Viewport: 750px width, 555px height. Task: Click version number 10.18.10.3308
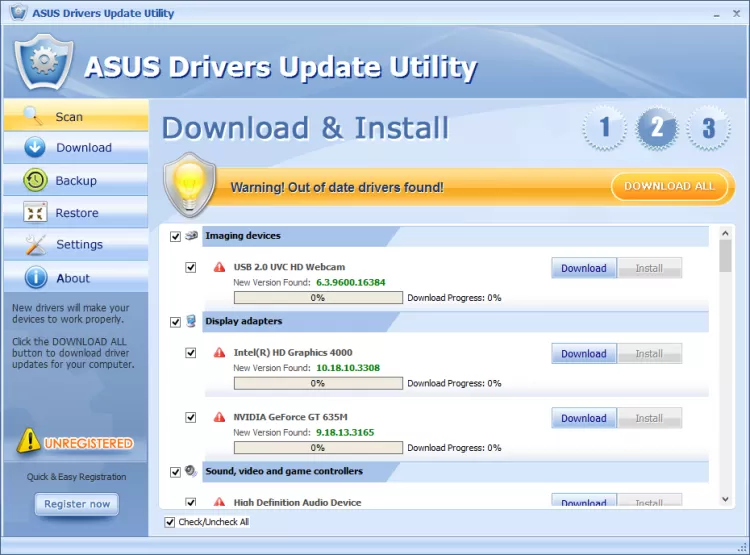348,368
